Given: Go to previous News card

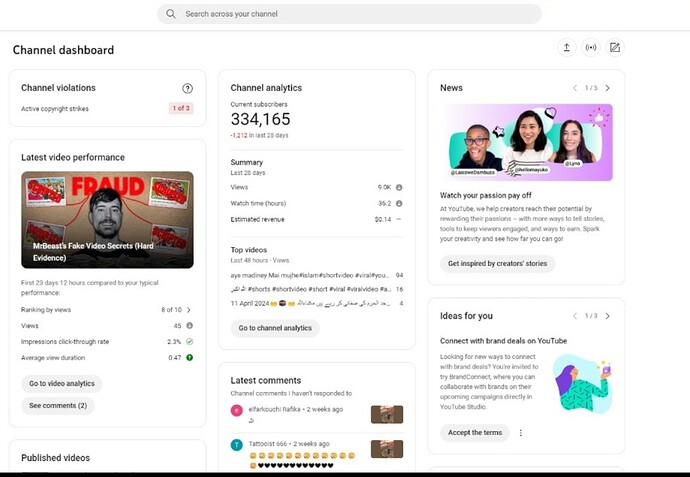Looking at the screenshot, I should [x=575, y=88].
